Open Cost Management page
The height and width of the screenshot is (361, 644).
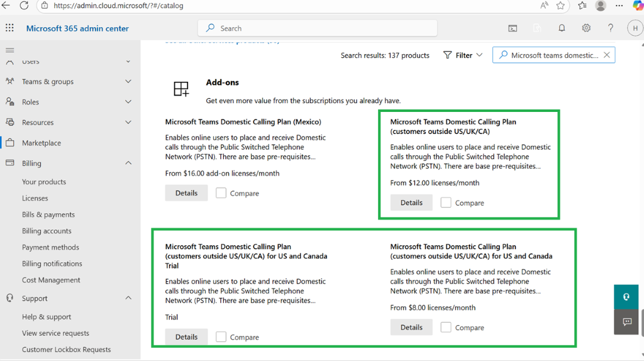(51, 280)
